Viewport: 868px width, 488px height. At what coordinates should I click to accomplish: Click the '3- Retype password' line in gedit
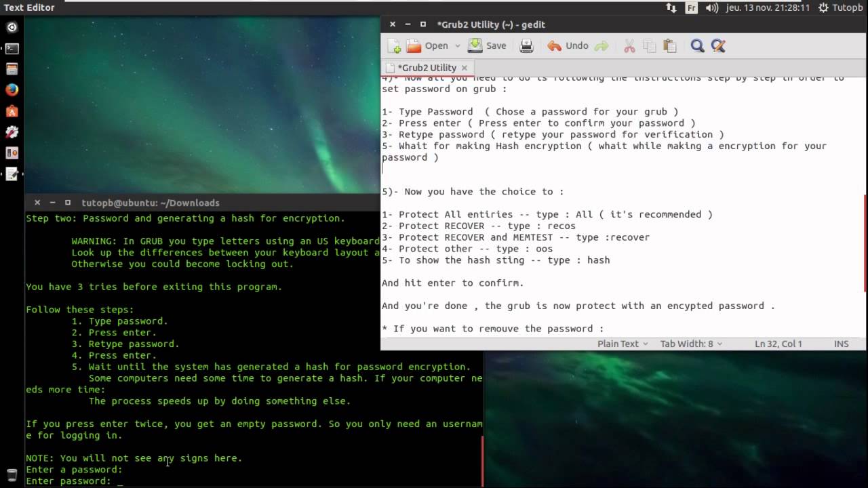(553, 135)
